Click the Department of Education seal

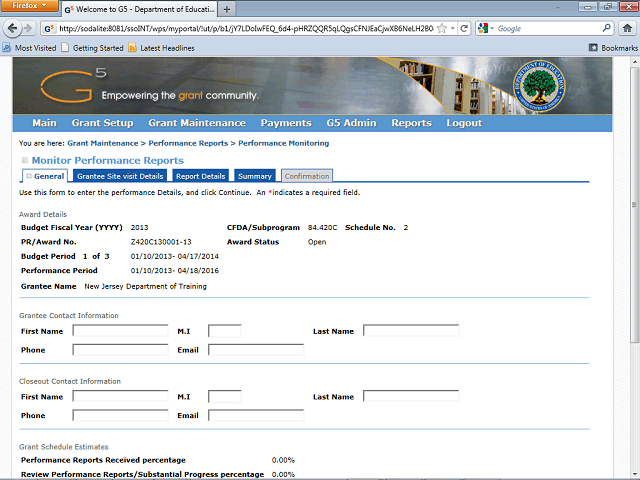click(x=540, y=87)
